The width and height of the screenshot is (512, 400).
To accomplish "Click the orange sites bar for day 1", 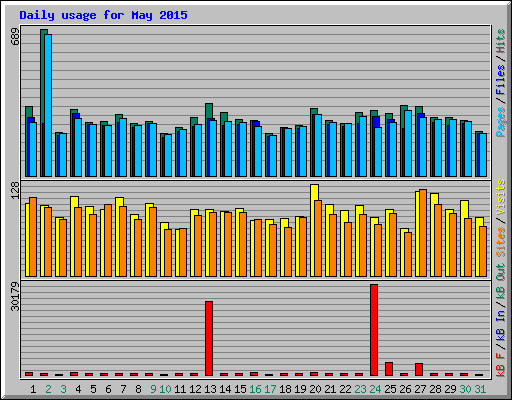I will tap(33, 237).
